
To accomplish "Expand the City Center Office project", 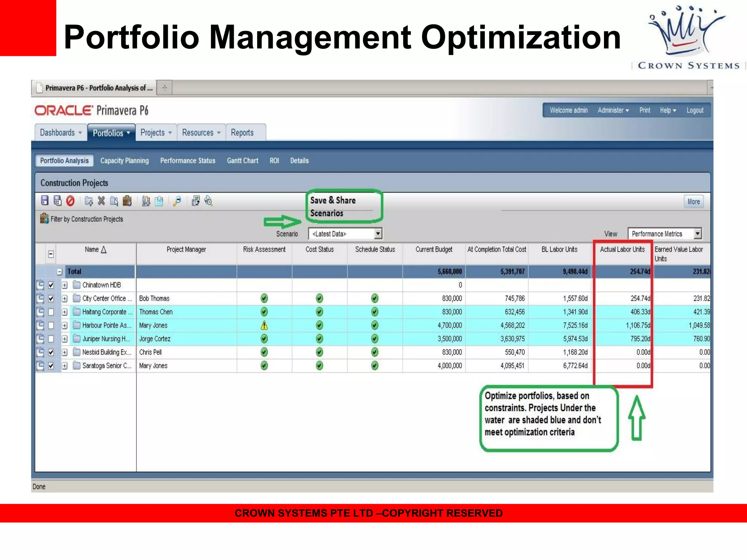I will 65,299.
